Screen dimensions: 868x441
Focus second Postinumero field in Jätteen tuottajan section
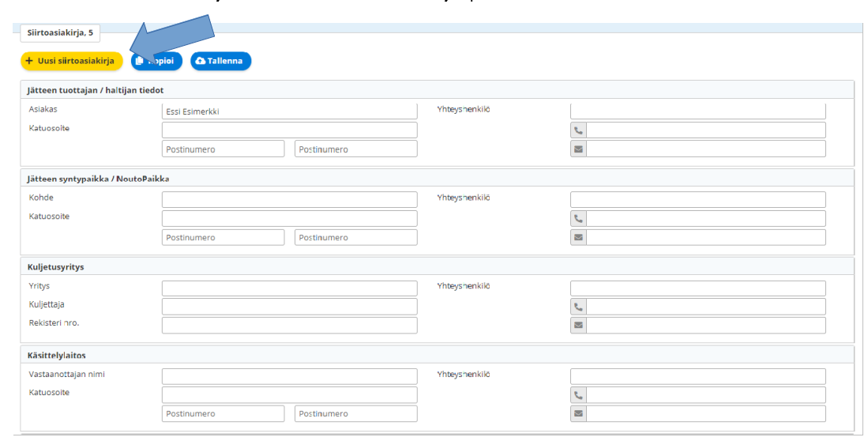tap(356, 149)
